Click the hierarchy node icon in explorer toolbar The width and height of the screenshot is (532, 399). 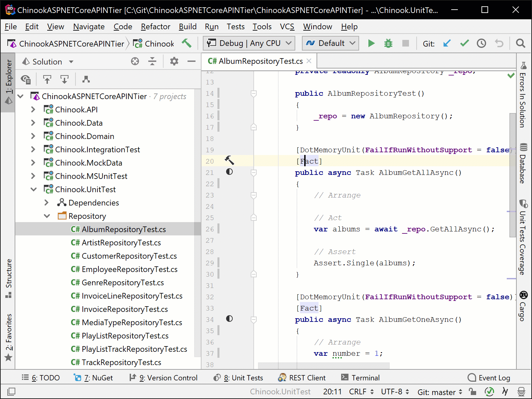(x=86, y=79)
